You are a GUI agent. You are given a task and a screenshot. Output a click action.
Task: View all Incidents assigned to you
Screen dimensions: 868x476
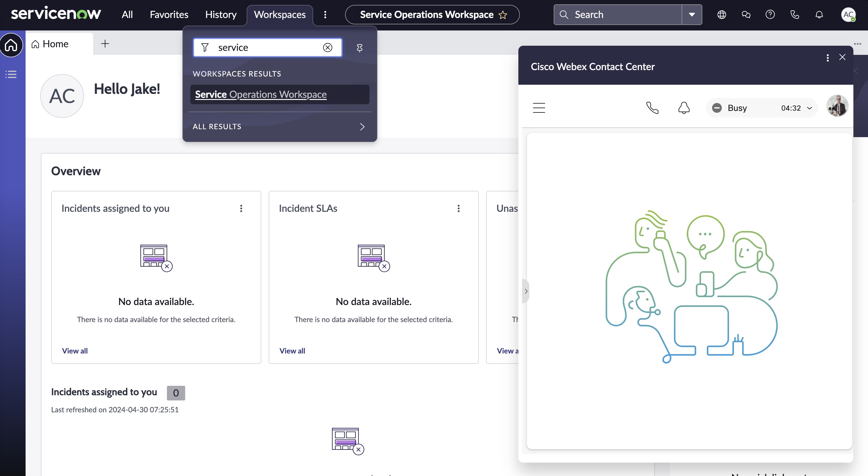pos(74,350)
